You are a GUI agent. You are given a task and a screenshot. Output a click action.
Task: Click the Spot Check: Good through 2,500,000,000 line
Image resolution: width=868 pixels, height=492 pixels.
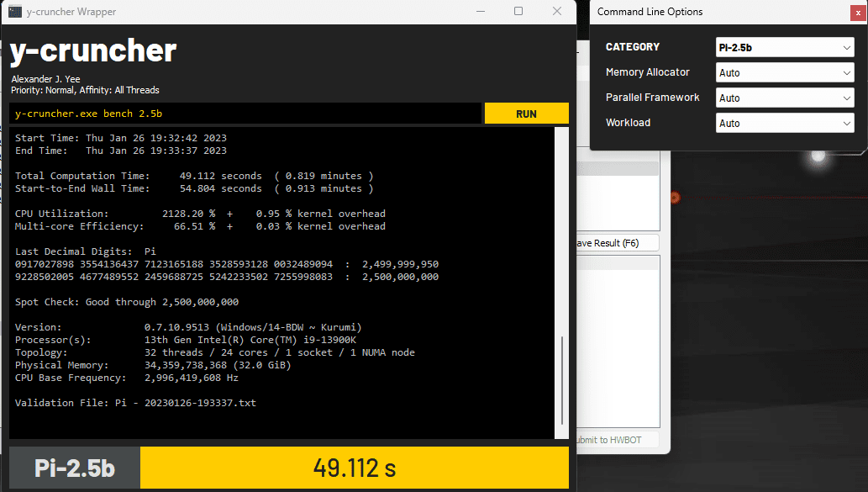127,302
